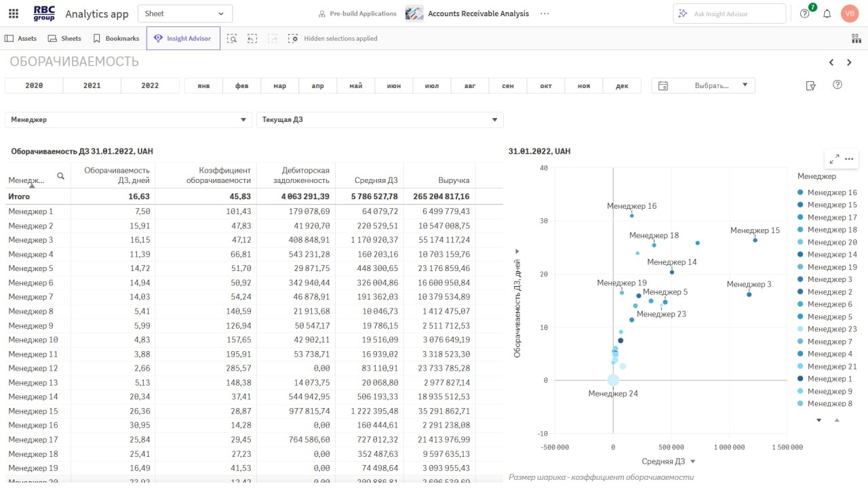This screenshot has height=488, width=868.
Task: Open the help question mark menu
Action: (805, 14)
